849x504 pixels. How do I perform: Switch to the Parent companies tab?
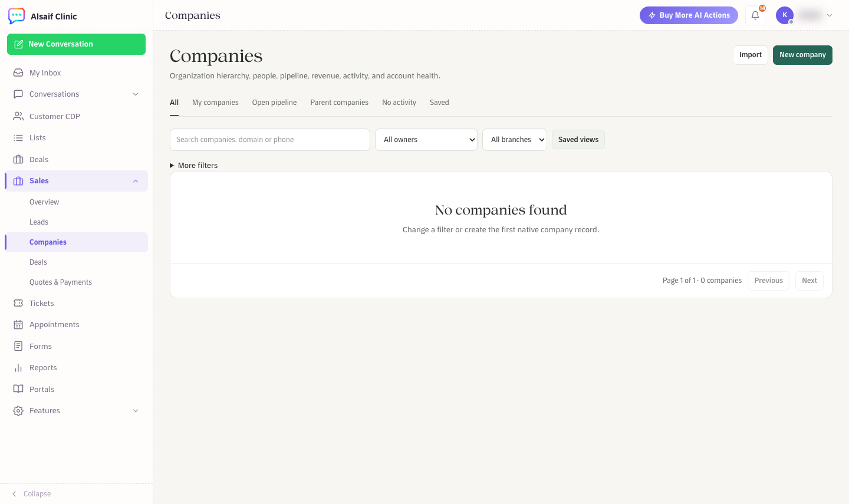pos(340,103)
